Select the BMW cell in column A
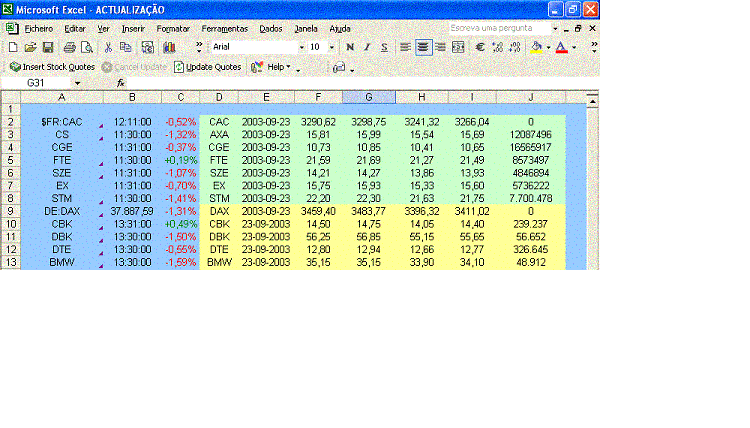The image size is (750, 428). point(62,263)
